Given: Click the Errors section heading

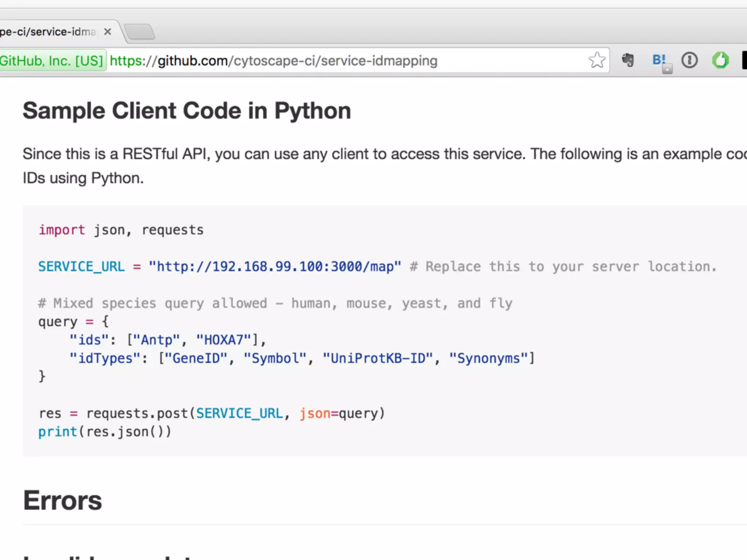Looking at the screenshot, I should (62, 500).
